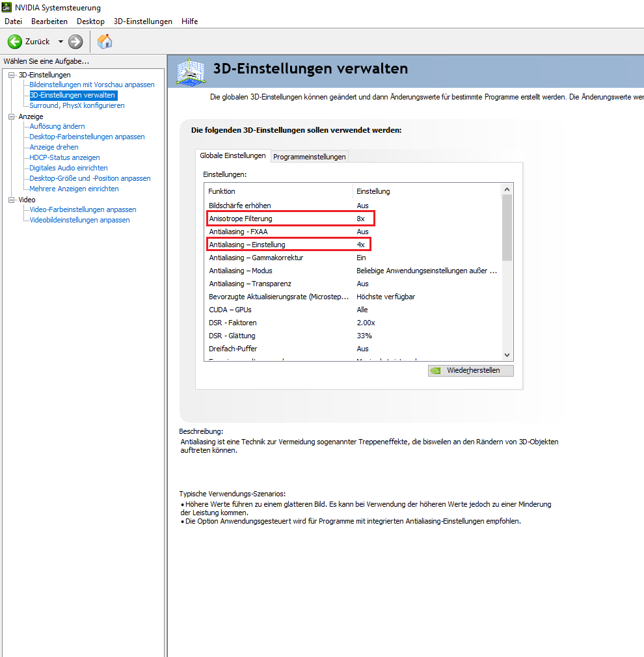Click the 3D-Einstellungen tree group label
This screenshot has height=657, width=644.
click(x=44, y=75)
